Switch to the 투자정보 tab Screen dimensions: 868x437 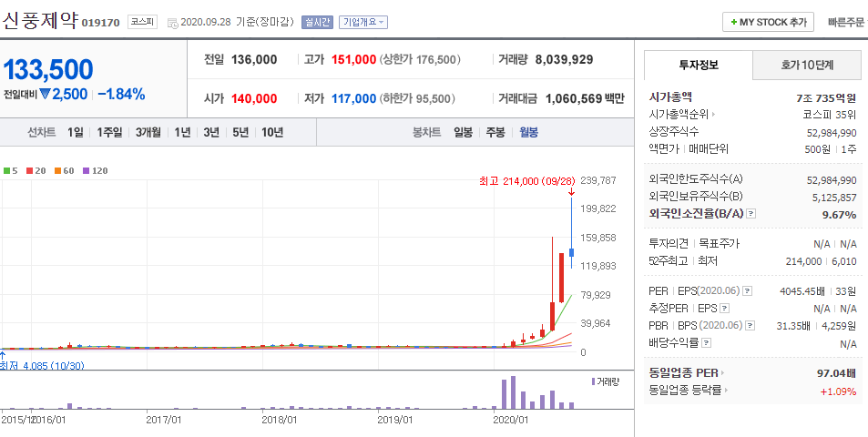coord(699,66)
